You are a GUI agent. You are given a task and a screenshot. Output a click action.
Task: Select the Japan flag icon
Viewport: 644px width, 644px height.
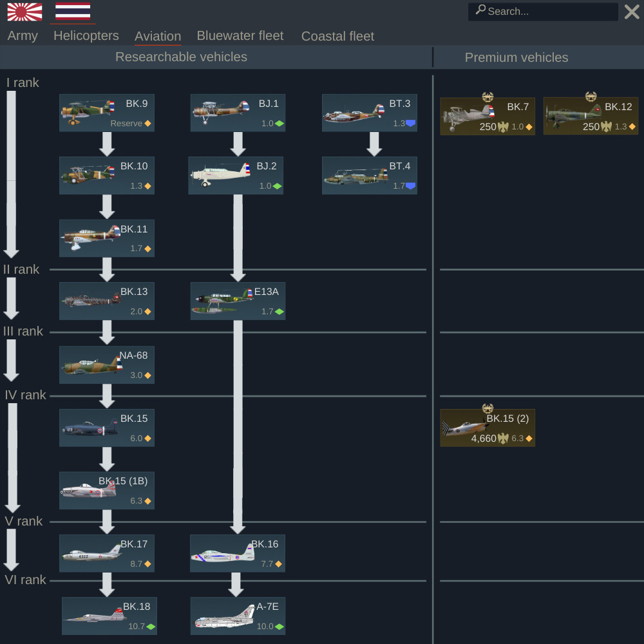pyautogui.click(x=24, y=12)
